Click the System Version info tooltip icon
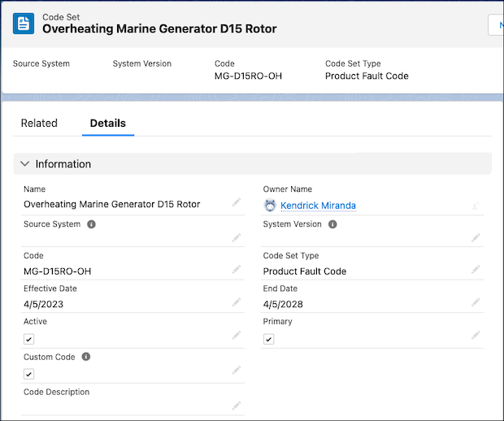 pos(332,224)
